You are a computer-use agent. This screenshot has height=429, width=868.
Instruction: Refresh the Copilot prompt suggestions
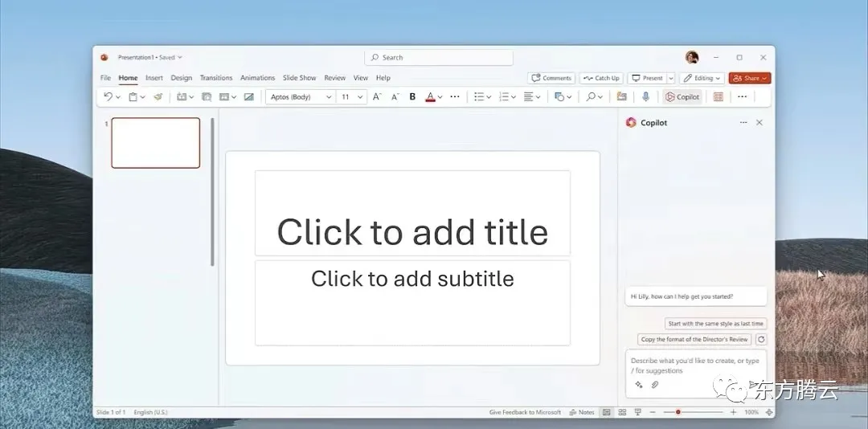pos(761,340)
